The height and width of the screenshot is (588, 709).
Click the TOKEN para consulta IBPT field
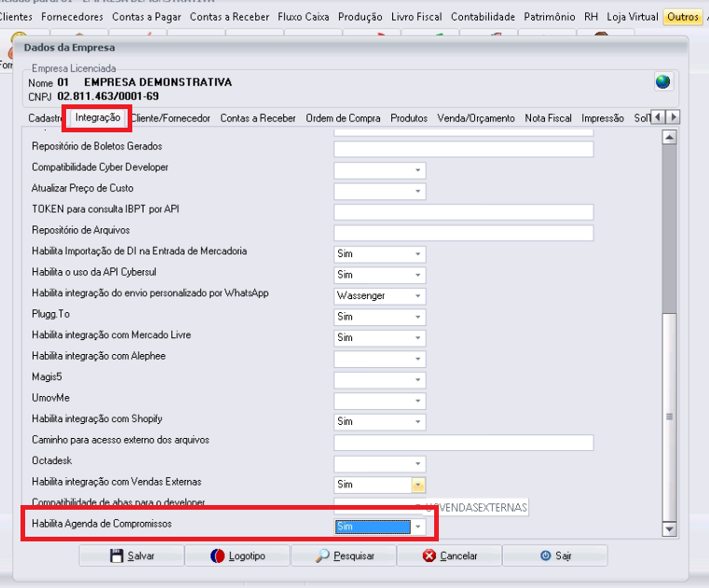[x=463, y=212]
